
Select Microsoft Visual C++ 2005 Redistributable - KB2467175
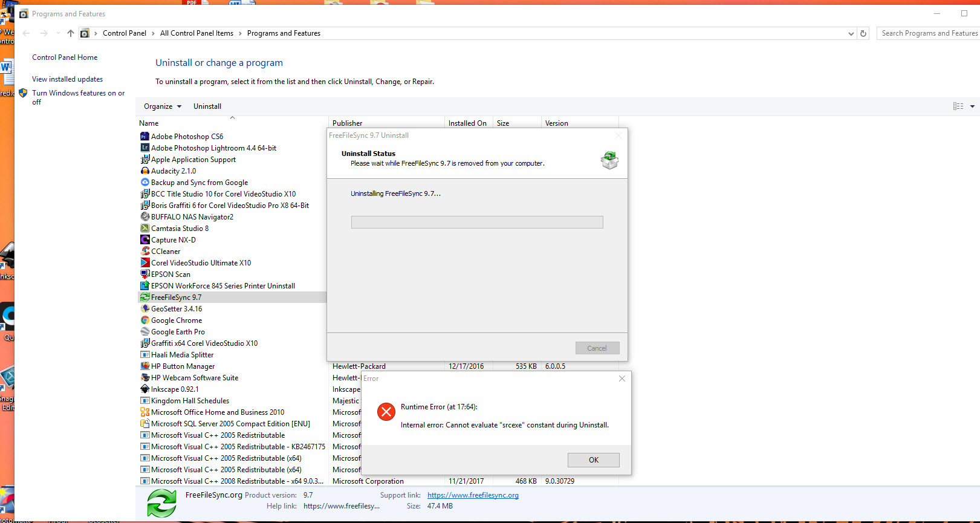[238, 447]
